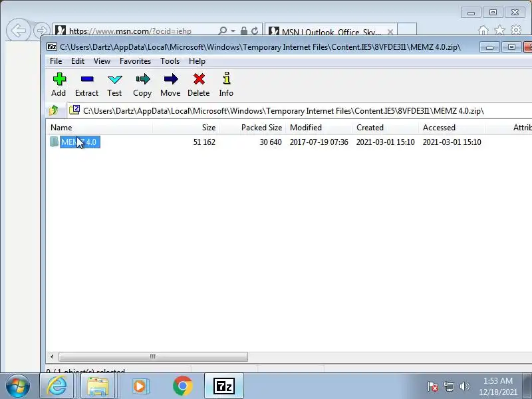Click modified date 2017-07-19 07:36
532x399 pixels.
(x=319, y=142)
